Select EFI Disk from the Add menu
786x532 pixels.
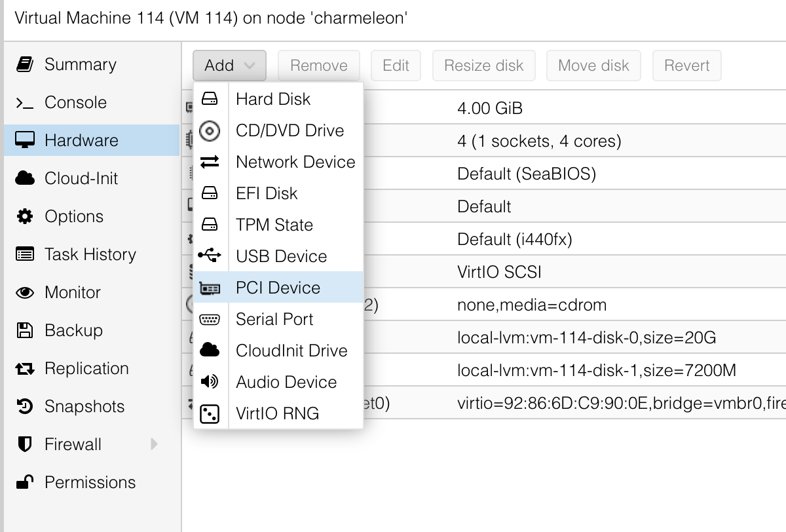pyautogui.click(x=267, y=193)
